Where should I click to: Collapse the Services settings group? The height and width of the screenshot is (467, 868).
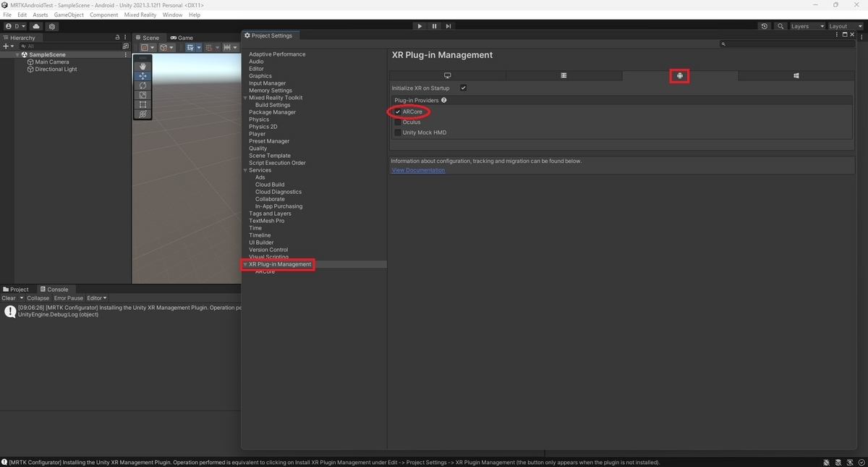(245, 170)
